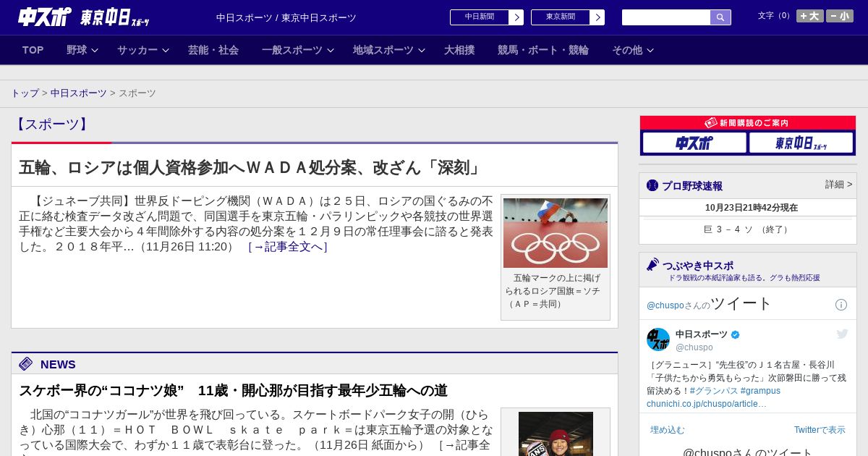Viewport: 868px width, 456px height.
Task: Open the 地域スポーツ menu
Action: pos(383,50)
